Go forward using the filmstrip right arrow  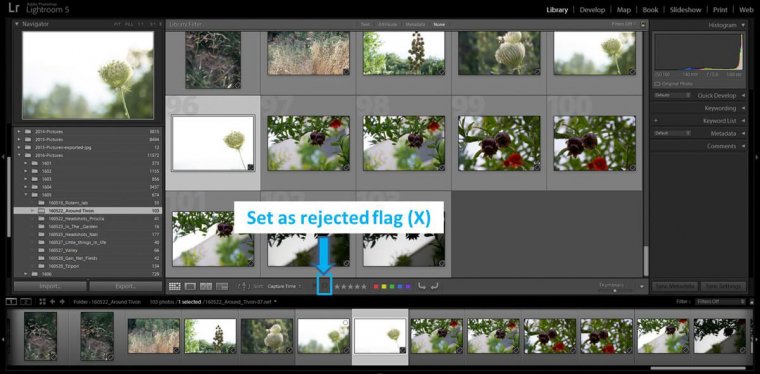pyautogui.click(x=62, y=301)
